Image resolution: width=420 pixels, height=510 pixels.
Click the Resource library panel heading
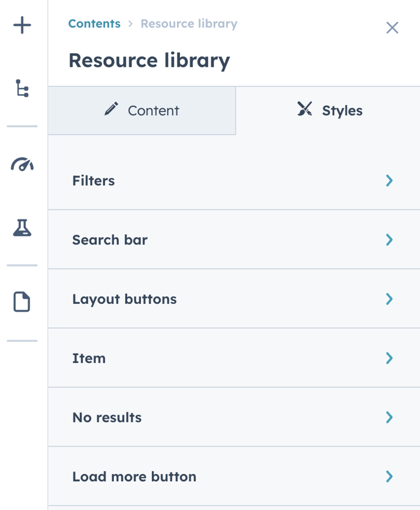[149, 60]
